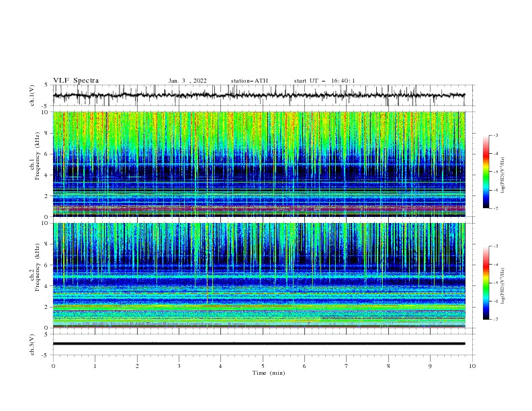Click time axis tick label "7"

(347, 366)
